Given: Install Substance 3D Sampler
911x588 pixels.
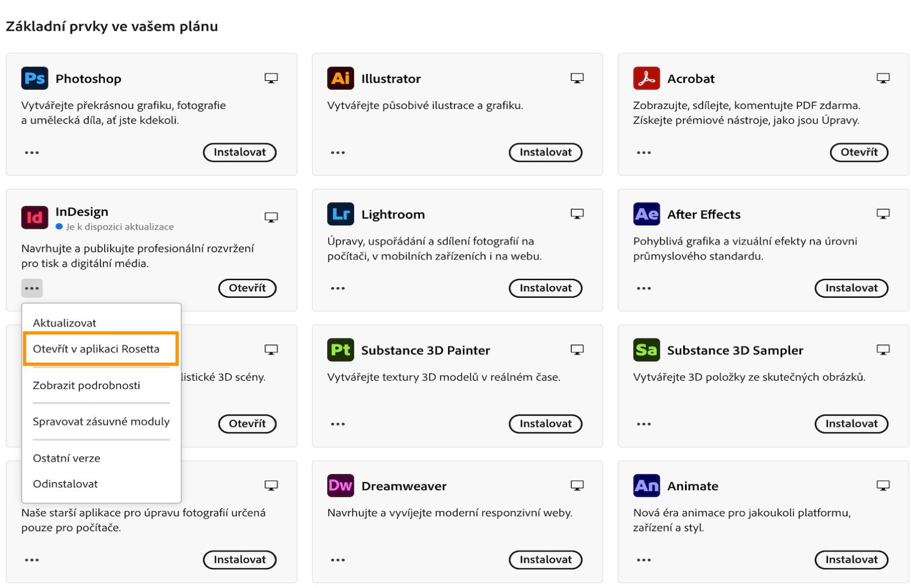Looking at the screenshot, I should click(x=852, y=423).
